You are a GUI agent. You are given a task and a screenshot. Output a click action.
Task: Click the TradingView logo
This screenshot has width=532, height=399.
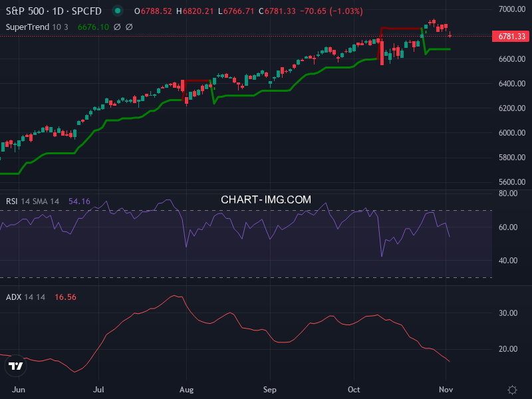click(x=17, y=366)
